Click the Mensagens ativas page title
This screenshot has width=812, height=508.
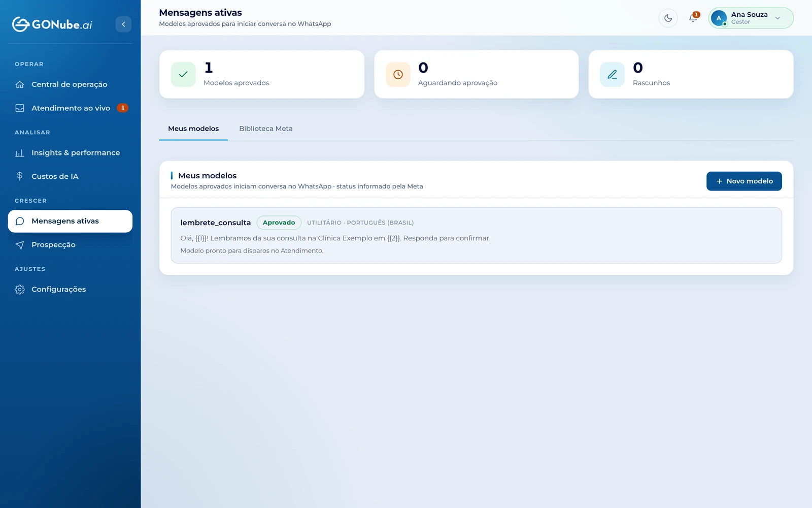(200, 13)
